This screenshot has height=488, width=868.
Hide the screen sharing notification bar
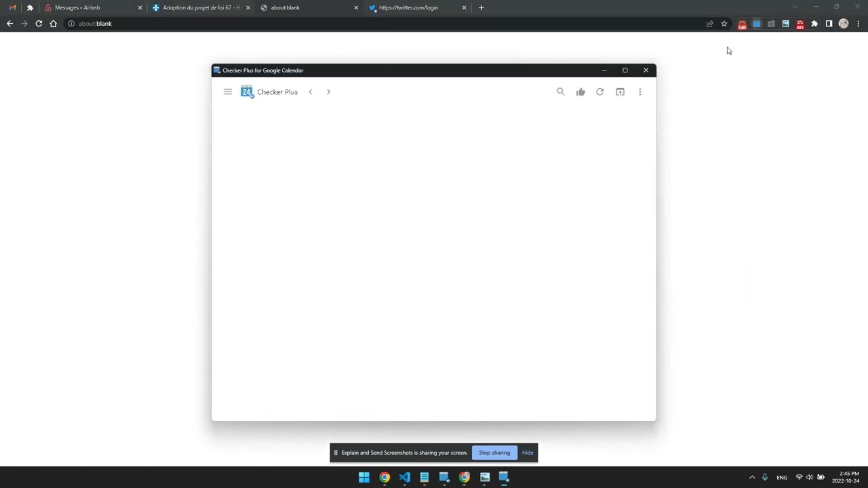pos(528,453)
